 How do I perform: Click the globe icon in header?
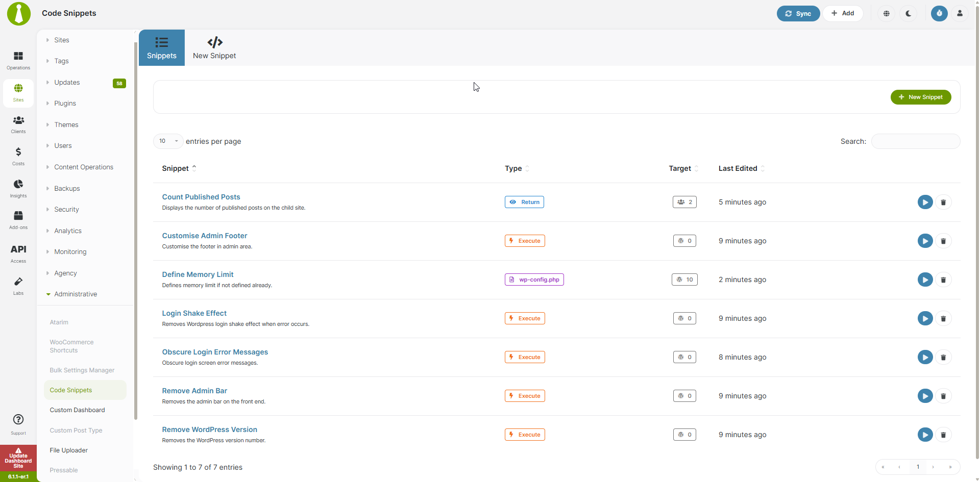tap(887, 14)
